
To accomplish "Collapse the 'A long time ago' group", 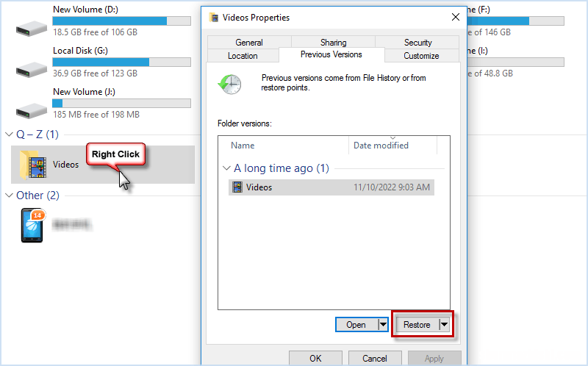I will (x=226, y=169).
